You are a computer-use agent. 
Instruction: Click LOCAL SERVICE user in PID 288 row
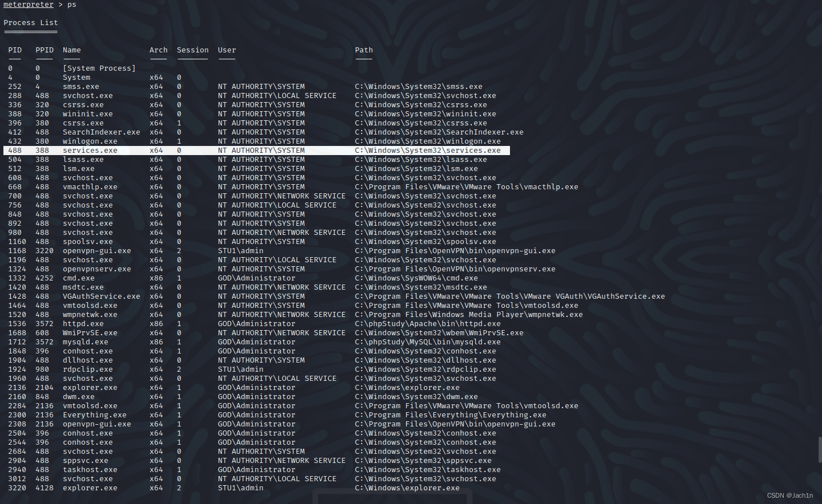coord(277,96)
